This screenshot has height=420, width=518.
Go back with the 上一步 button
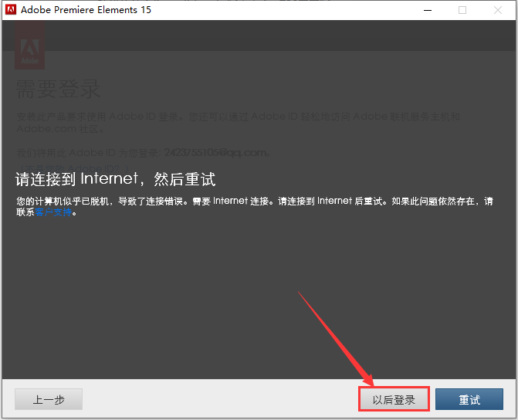point(49,399)
